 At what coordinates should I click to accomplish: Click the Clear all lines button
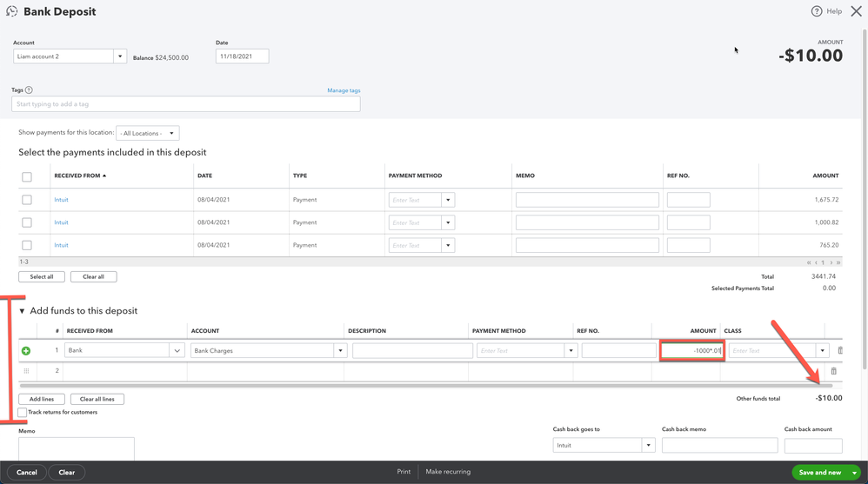point(97,399)
